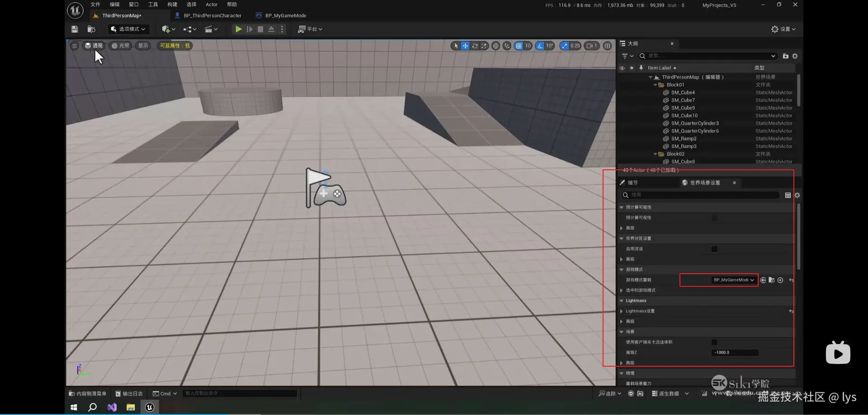Open the rotation snap value 10° menu
This screenshot has width=868, height=415.
pos(549,46)
